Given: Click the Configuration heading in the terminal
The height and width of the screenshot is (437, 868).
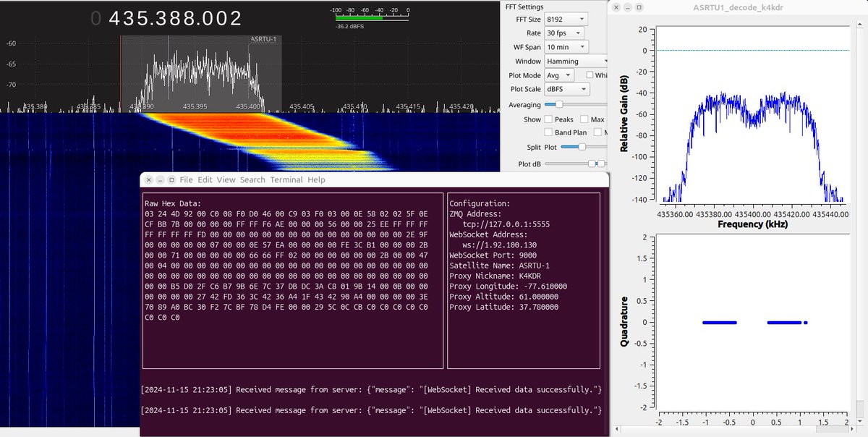Looking at the screenshot, I should click(480, 203).
